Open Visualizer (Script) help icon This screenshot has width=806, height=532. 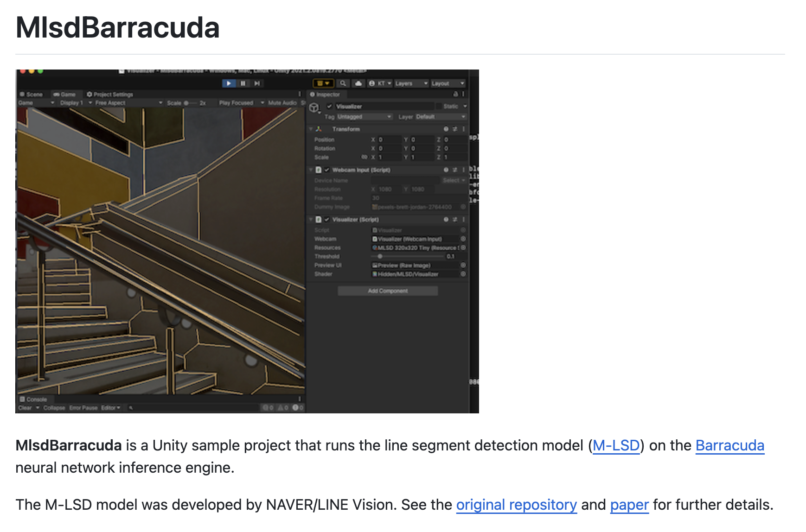[x=446, y=219]
